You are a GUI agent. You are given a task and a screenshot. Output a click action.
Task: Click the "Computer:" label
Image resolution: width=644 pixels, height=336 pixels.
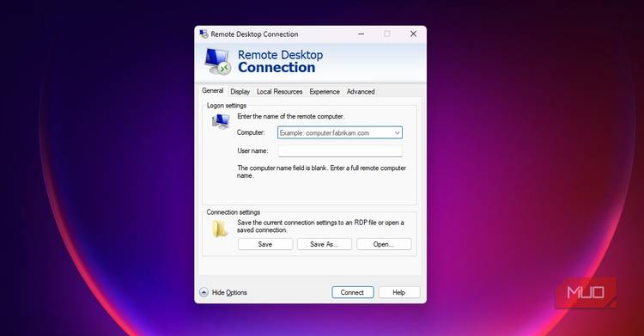coord(251,132)
